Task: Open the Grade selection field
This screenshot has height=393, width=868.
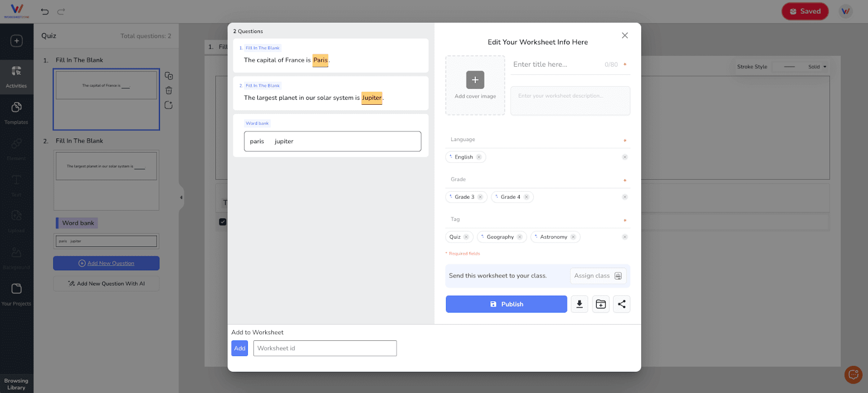Action: click(x=538, y=180)
